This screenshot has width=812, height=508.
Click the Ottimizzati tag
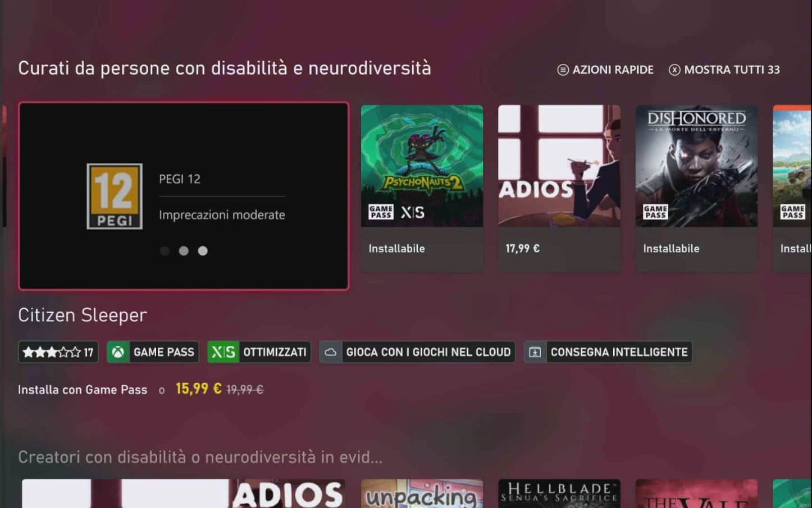pos(259,352)
